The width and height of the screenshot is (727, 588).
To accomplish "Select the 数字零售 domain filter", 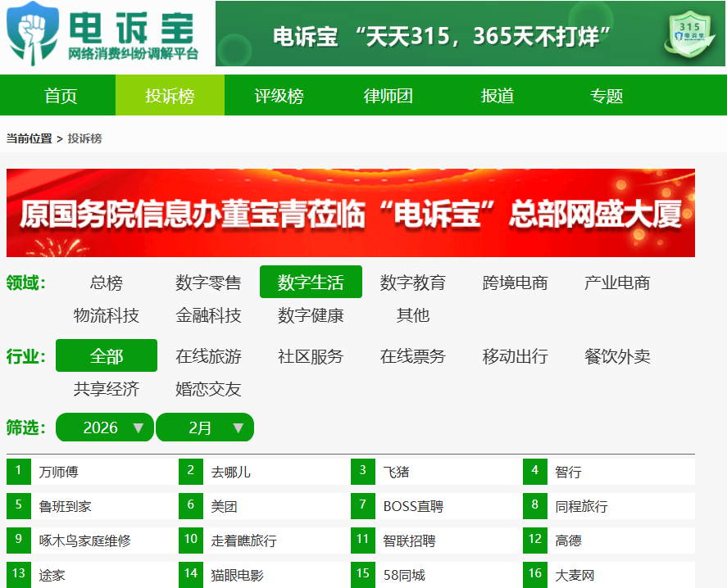I will click(x=208, y=283).
